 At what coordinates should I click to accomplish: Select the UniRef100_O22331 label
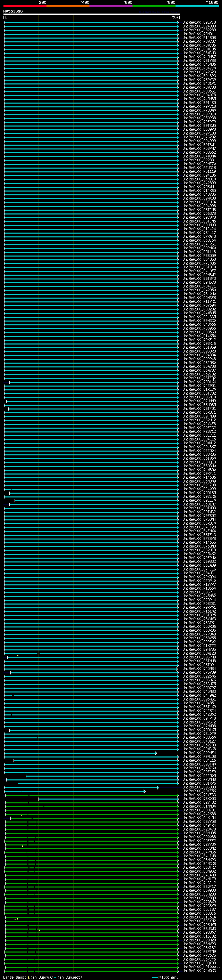coord(199,160)
